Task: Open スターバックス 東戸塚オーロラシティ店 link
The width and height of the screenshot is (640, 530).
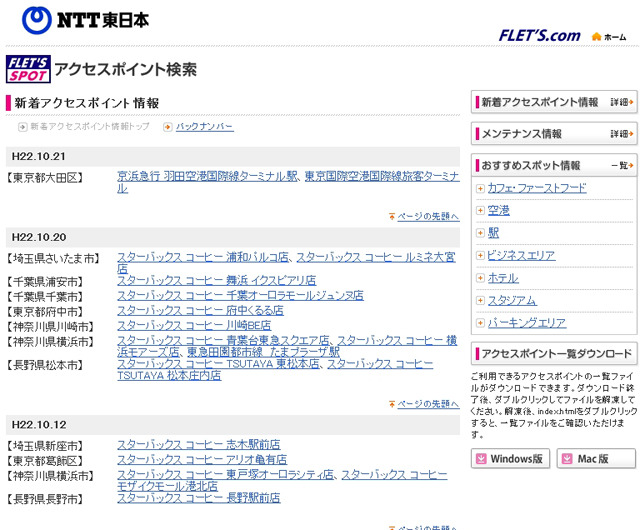Action: coord(225,474)
